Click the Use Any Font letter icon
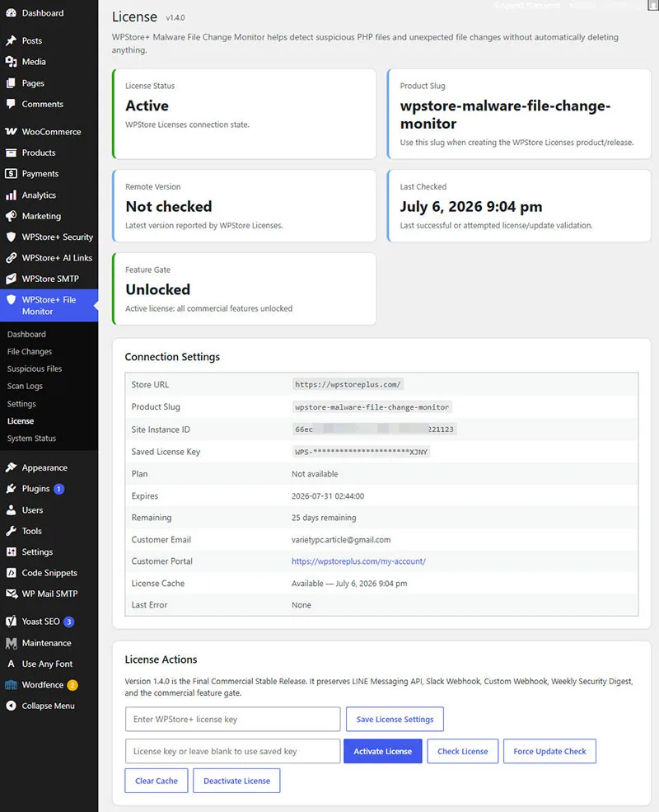 11,664
